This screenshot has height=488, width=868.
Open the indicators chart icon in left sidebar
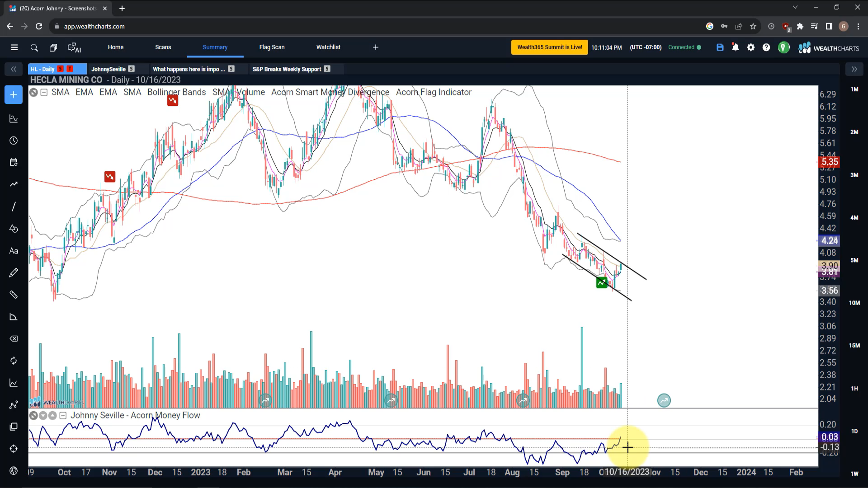pos(14,119)
